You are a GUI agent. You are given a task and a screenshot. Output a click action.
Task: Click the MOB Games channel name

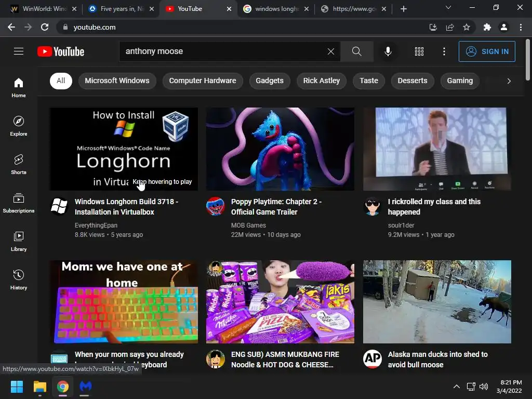[x=248, y=225]
